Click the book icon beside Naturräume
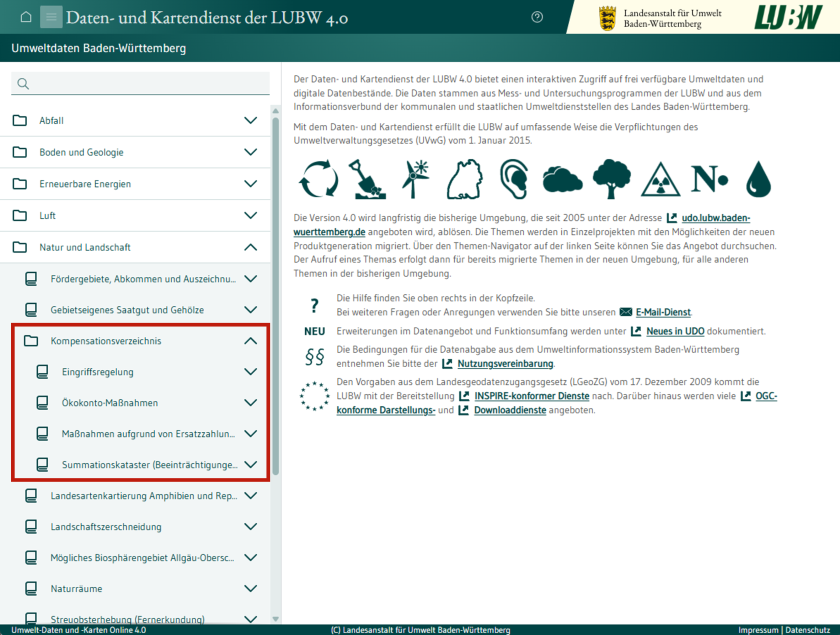The width and height of the screenshot is (840, 635). pos(31,588)
